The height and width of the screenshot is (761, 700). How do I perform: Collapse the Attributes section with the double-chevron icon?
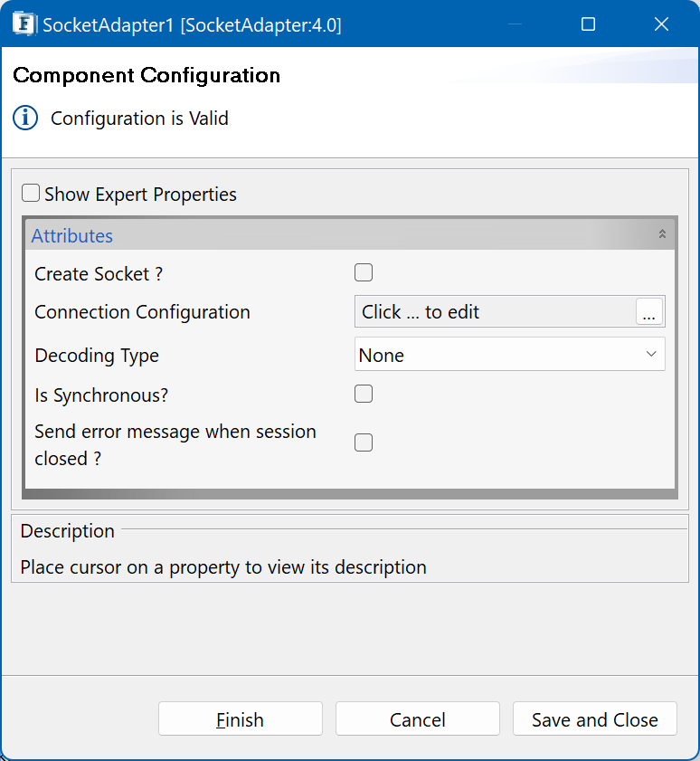point(662,234)
